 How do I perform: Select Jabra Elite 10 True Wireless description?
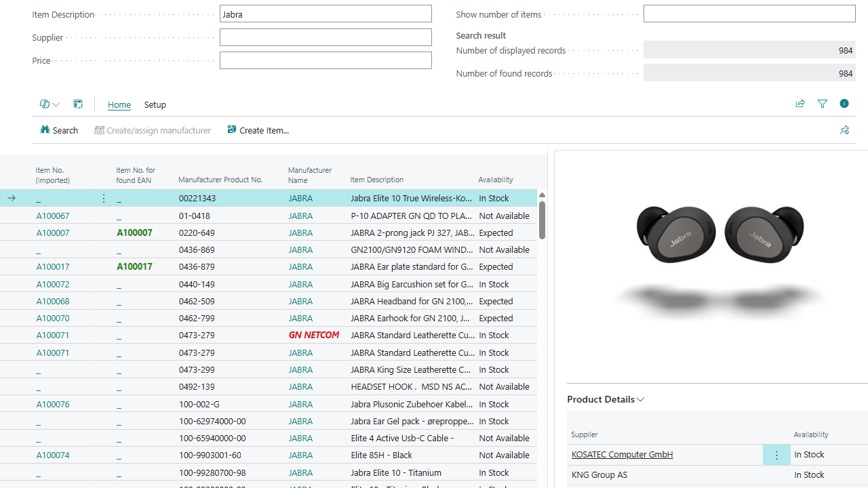click(x=412, y=199)
